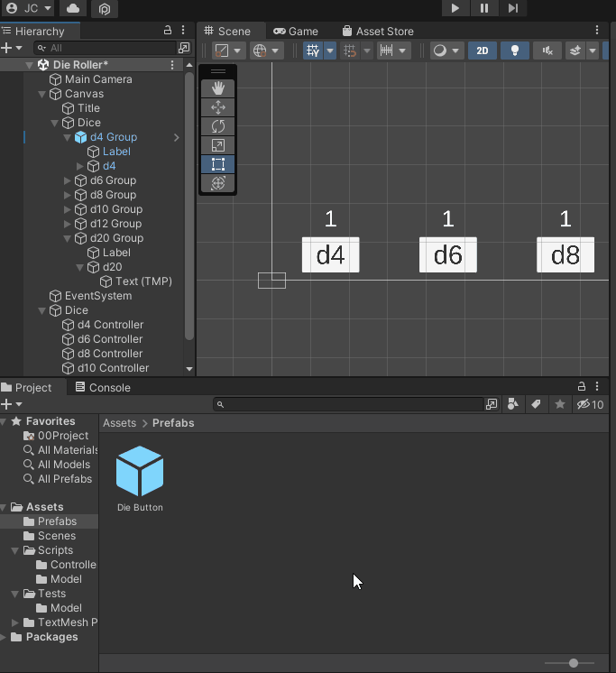Select EventSystem in Hierarchy
Image resolution: width=616 pixels, height=673 pixels.
click(x=98, y=296)
